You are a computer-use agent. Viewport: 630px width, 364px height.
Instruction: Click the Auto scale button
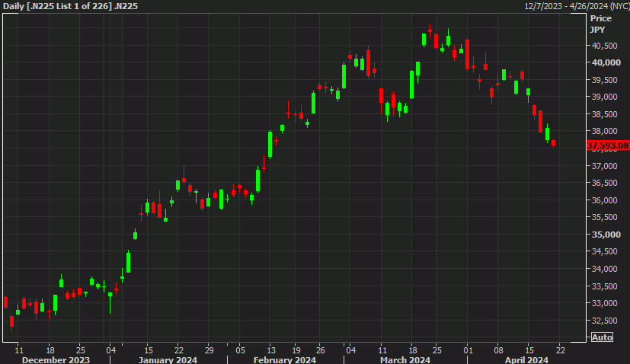coord(601,337)
